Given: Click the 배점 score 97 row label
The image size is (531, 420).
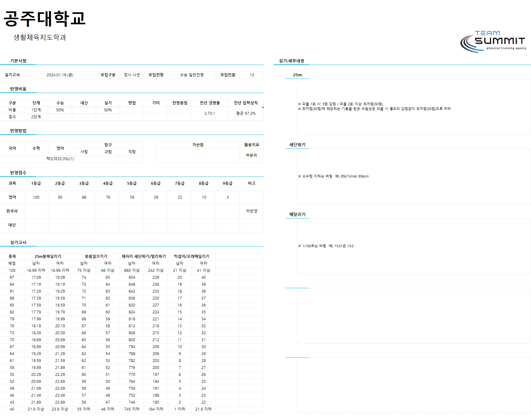Looking at the screenshot, I should pos(12,277).
